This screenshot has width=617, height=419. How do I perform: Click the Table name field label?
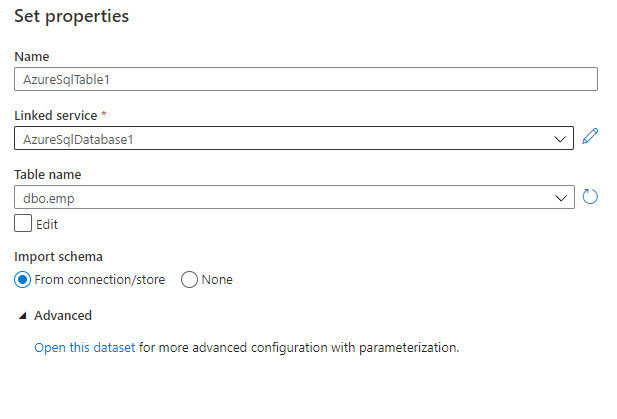pyautogui.click(x=48, y=175)
